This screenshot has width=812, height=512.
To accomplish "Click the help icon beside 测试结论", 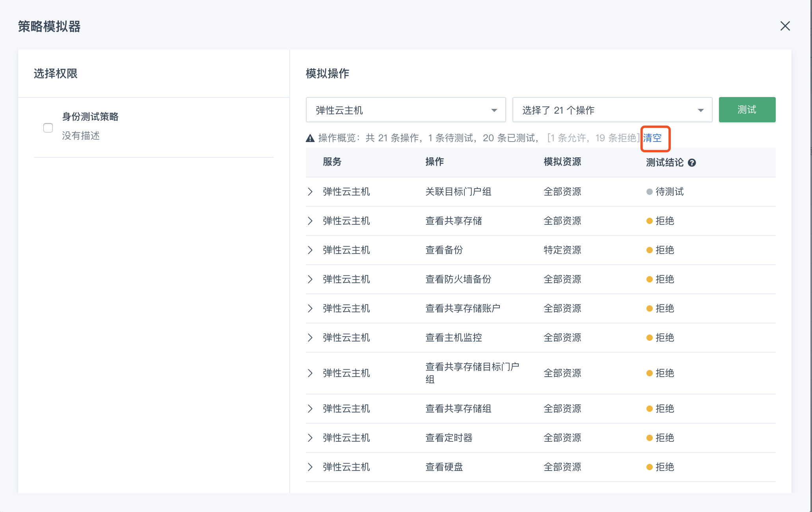I will click(x=692, y=163).
